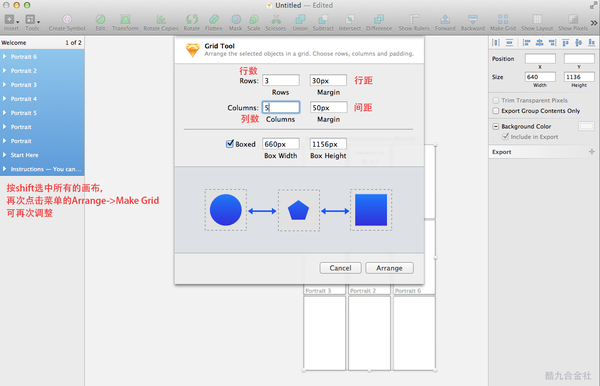The width and height of the screenshot is (600, 386).
Task: Choose the Rotate Copies tool
Action: tap(161, 23)
